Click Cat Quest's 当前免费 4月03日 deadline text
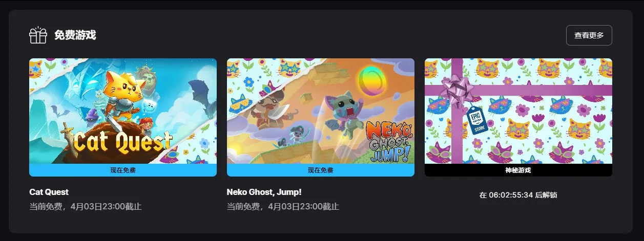This screenshot has width=644, height=241. click(x=86, y=207)
